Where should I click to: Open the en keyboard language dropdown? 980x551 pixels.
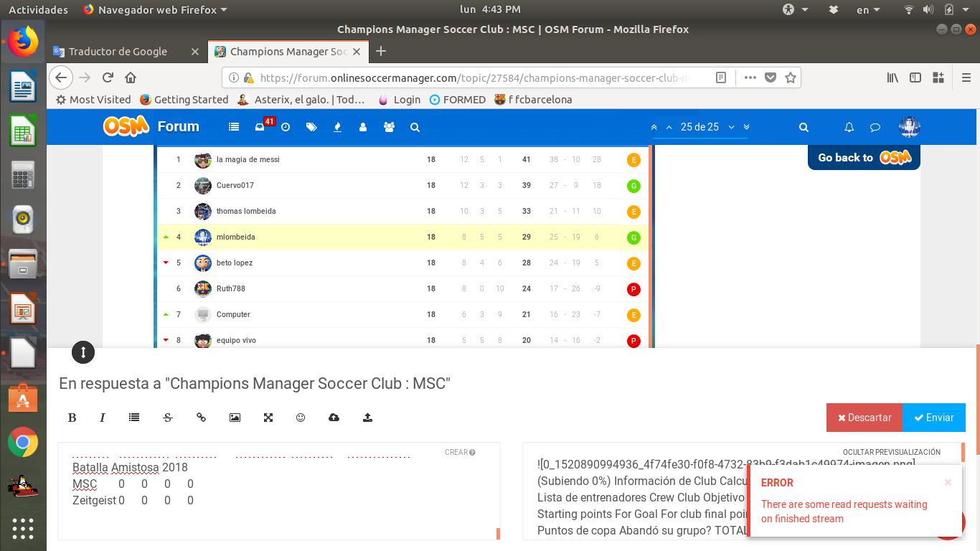tap(869, 10)
